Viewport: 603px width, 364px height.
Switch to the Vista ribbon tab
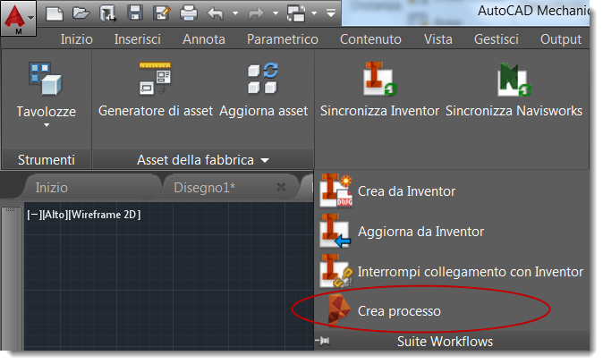(438, 39)
